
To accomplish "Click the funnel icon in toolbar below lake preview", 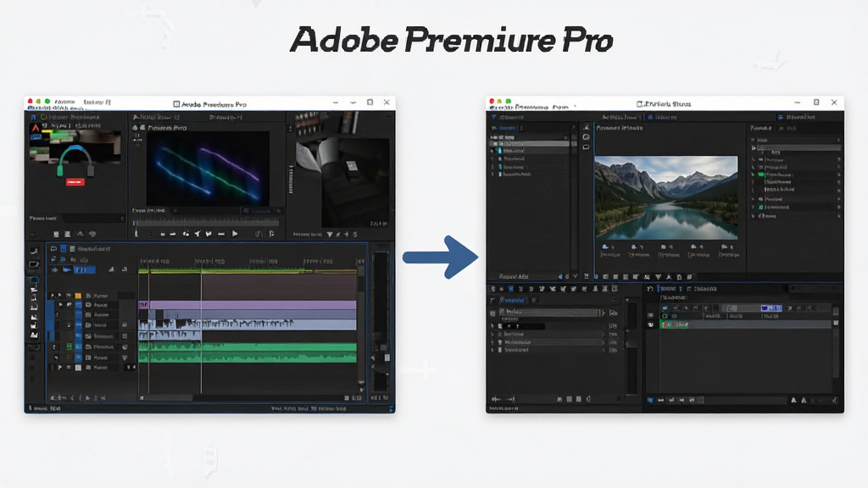I will (658, 277).
